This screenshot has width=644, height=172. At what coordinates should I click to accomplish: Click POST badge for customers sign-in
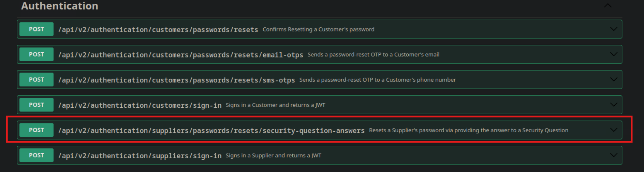click(36, 105)
